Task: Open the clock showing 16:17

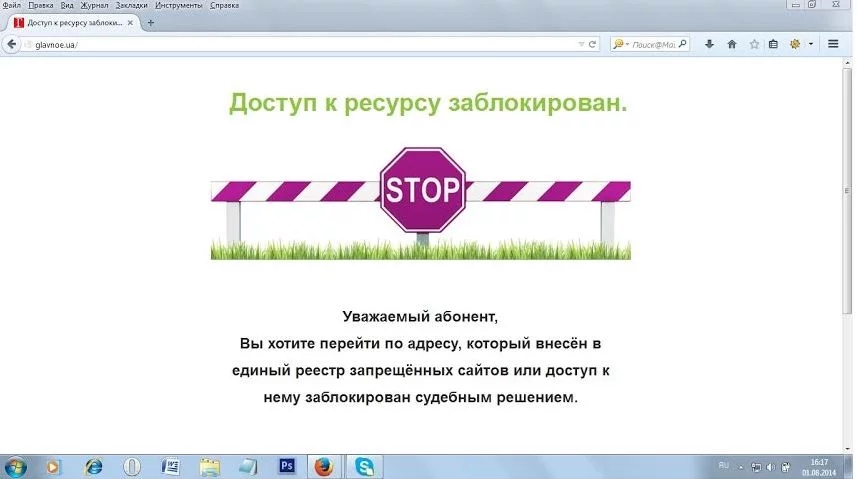Action: click(819, 468)
